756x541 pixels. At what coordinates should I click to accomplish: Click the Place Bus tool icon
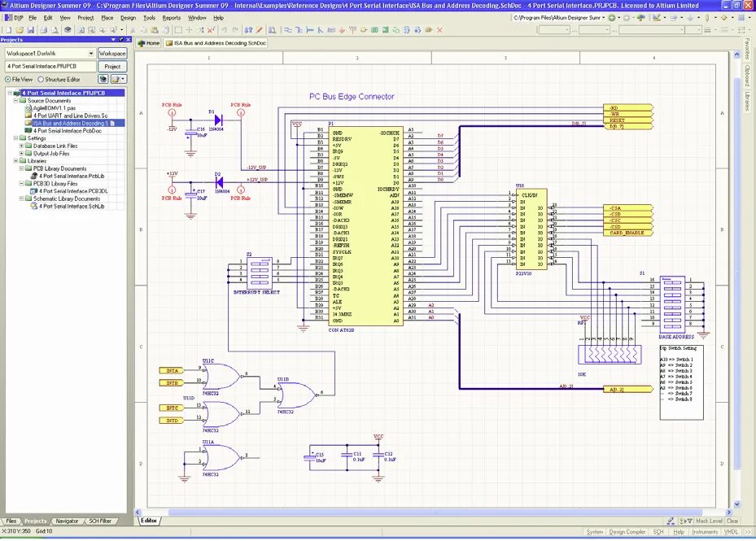(x=299, y=30)
